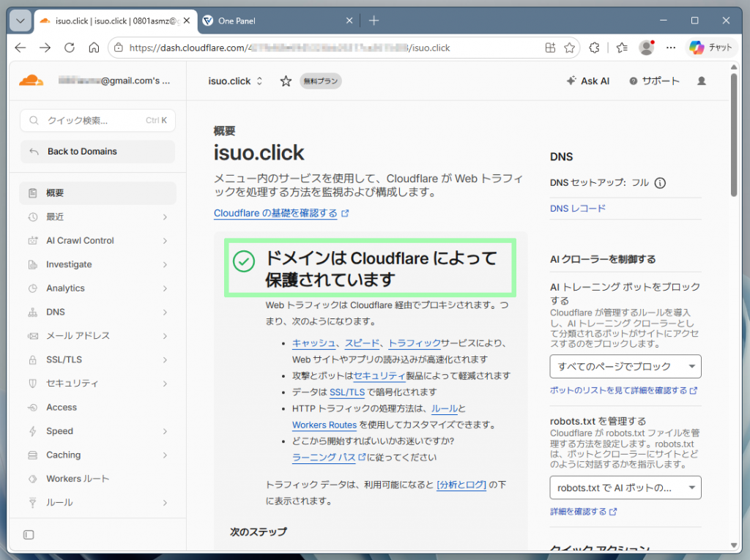The width and height of the screenshot is (750, 560).
Task: Open Copilot チャット button
Action: coord(710,48)
